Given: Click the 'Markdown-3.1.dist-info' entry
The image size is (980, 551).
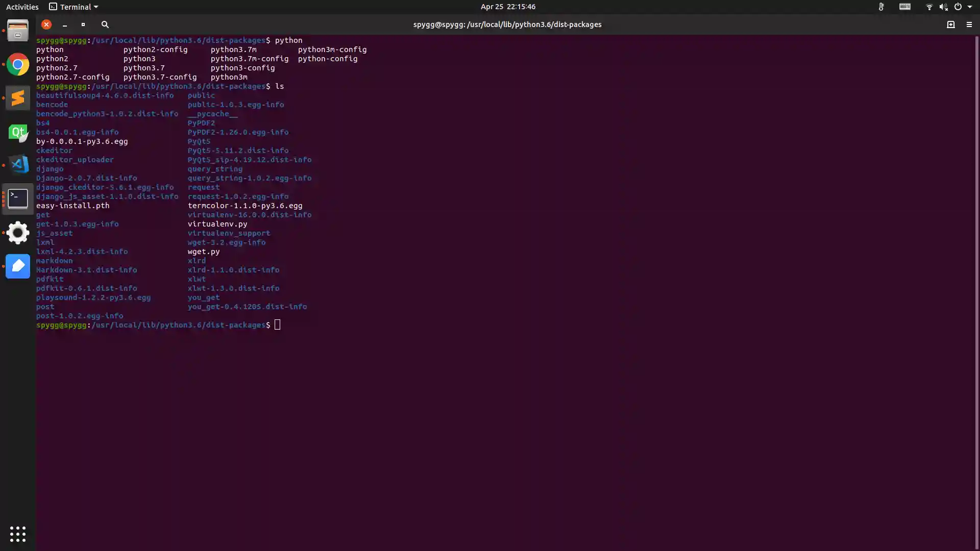Looking at the screenshot, I should (87, 270).
